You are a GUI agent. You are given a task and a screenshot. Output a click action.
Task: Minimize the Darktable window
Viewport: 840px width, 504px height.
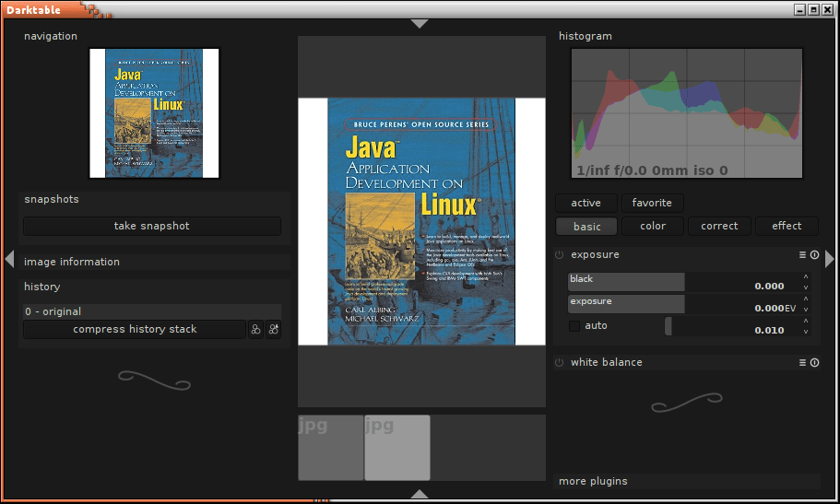coord(799,9)
